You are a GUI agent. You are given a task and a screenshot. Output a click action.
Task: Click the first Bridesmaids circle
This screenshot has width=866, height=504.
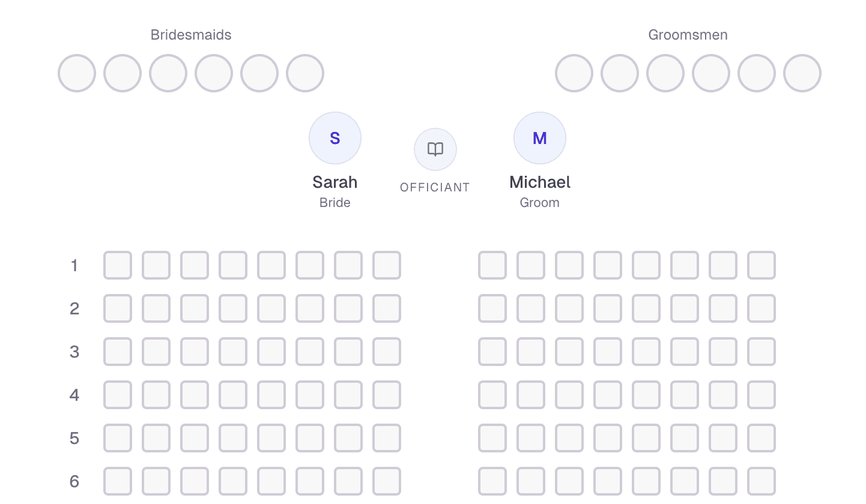76,73
